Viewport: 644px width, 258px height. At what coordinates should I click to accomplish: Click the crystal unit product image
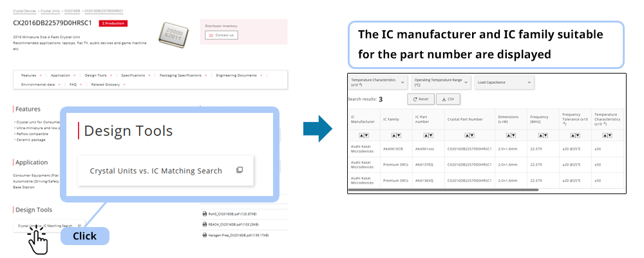pos(175,35)
